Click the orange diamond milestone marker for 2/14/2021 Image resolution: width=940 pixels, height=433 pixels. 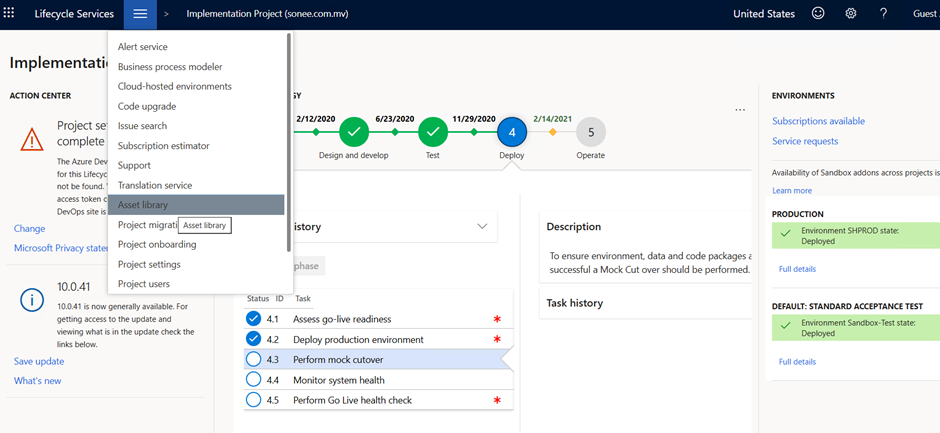pyautogui.click(x=553, y=132)
